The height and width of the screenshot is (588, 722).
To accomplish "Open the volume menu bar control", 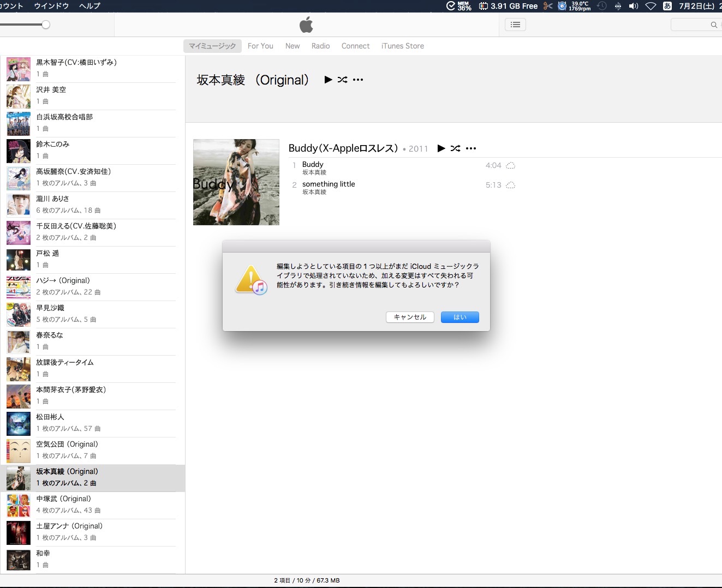I will (x=634, y=6).
